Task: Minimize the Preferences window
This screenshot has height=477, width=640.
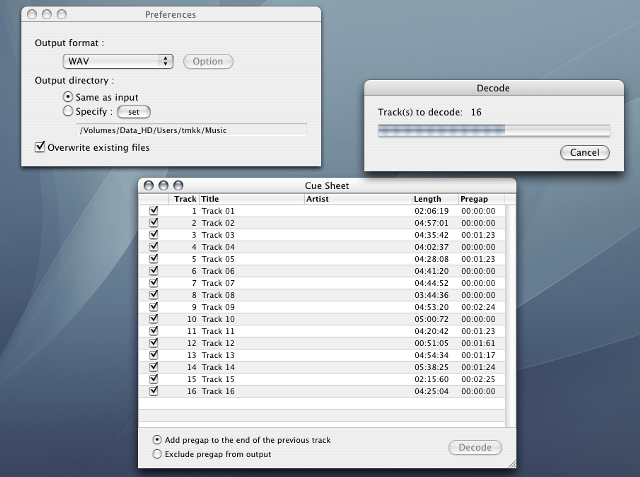Action: [47, 14]
